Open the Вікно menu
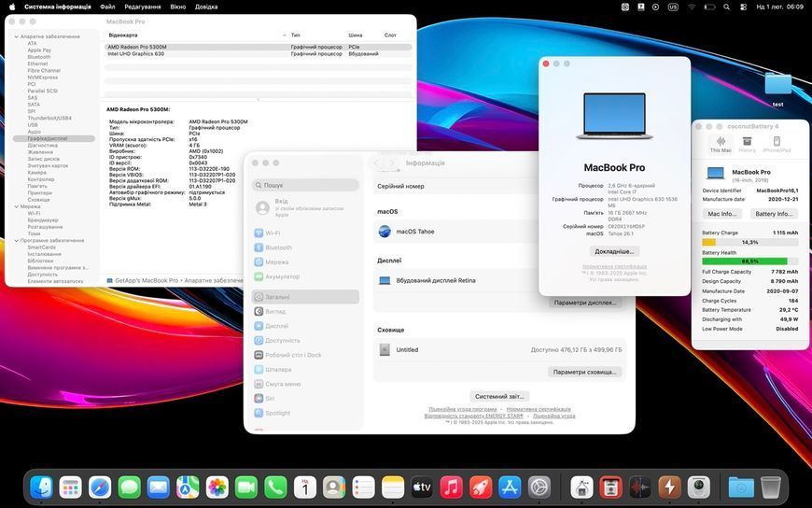Viewport: 812px width, 508px height. (177, 7)
